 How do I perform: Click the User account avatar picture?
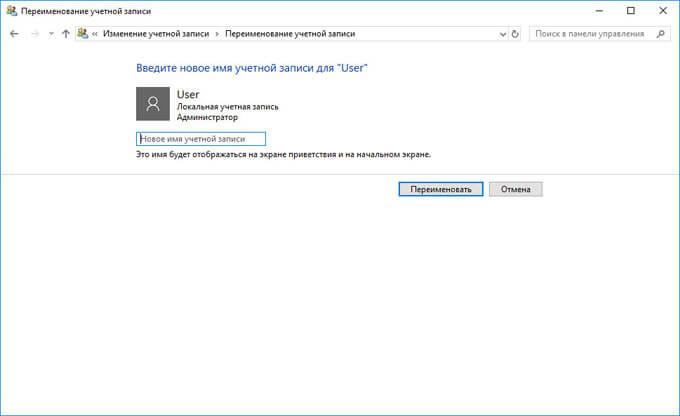(153, 104)
